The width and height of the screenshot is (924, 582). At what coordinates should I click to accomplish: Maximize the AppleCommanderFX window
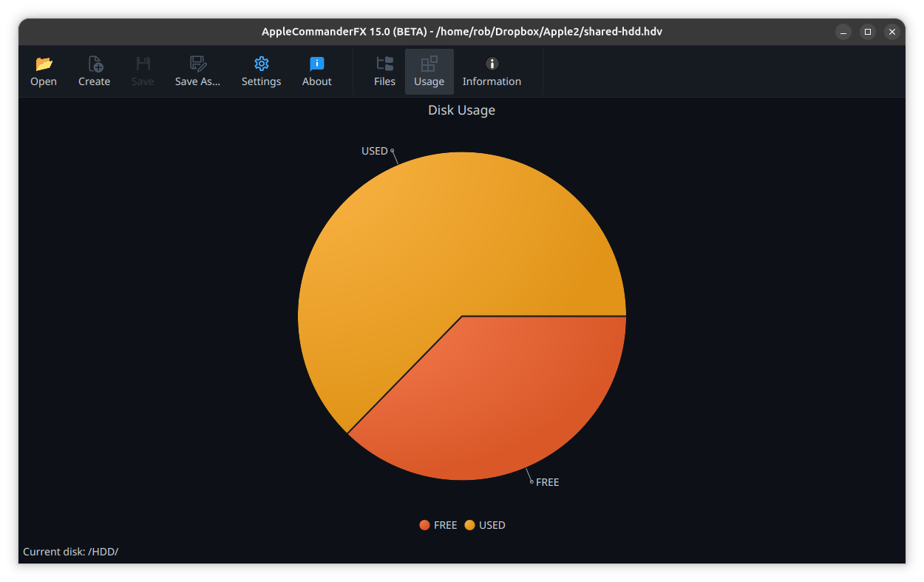click(x=868, y=32)
